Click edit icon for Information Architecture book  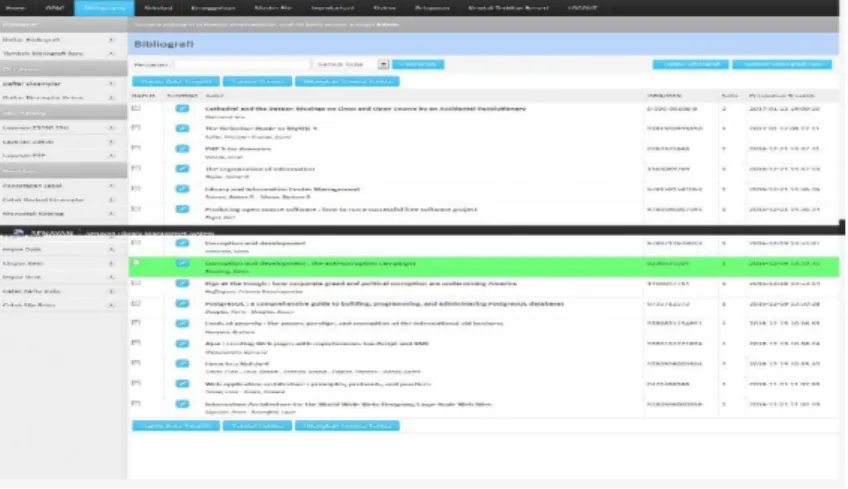tap(182, 404)
